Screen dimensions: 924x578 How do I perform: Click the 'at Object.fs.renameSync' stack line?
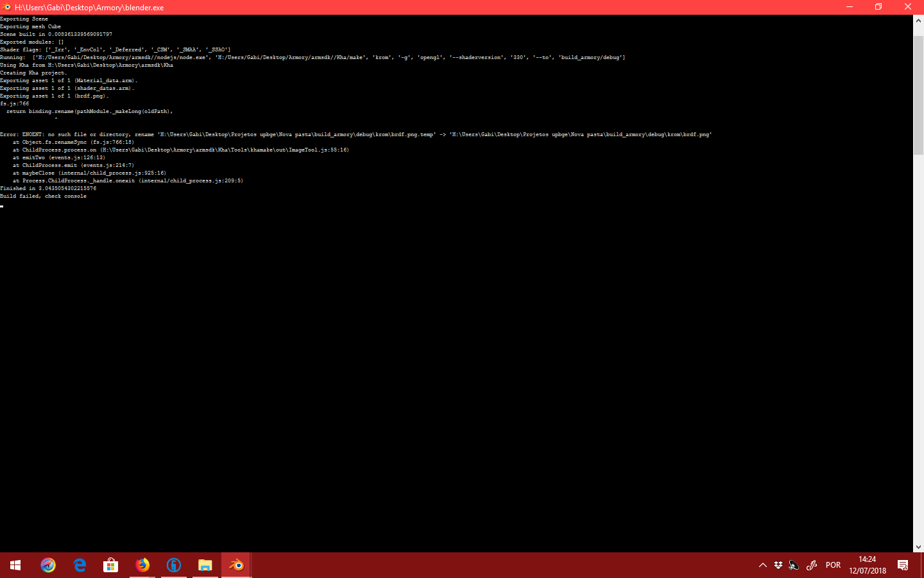coord(73,142)
